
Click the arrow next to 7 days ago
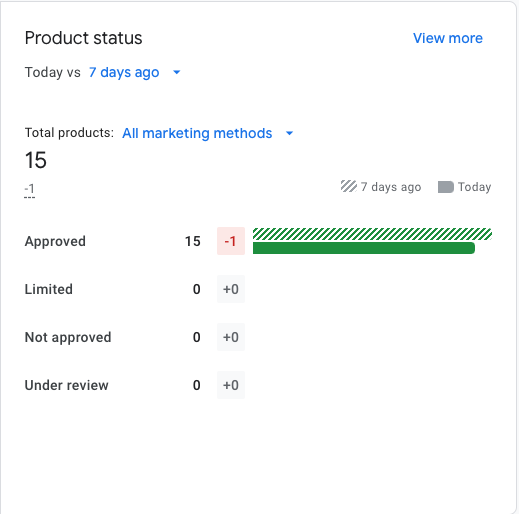coord(177,72)
